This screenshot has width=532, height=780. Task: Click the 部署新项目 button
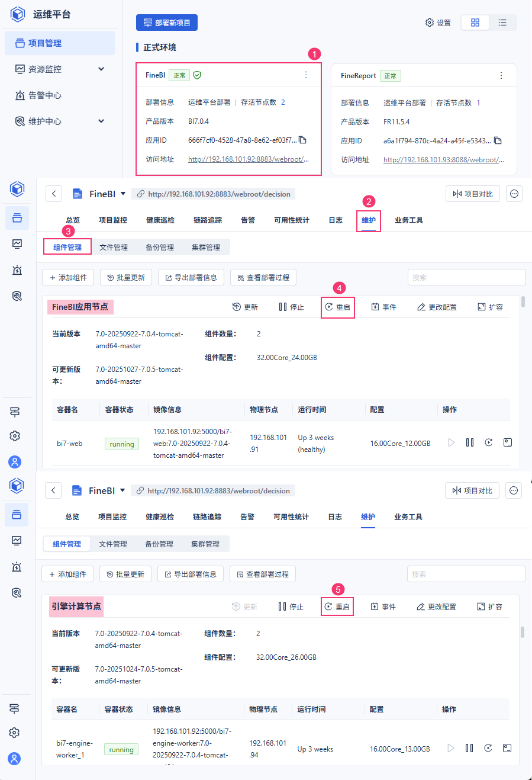pos(167,23)
